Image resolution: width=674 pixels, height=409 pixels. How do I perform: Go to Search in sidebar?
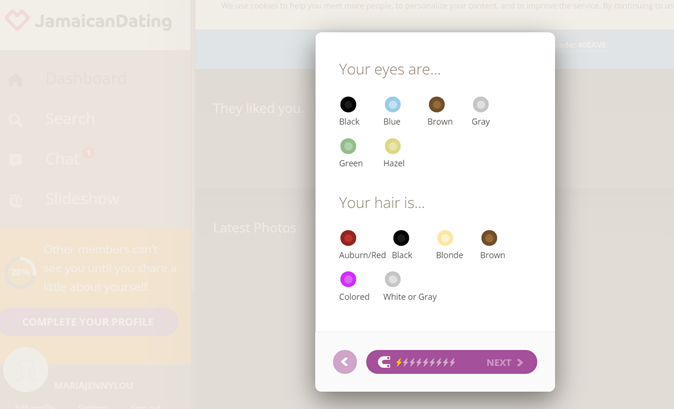(69, 119)
